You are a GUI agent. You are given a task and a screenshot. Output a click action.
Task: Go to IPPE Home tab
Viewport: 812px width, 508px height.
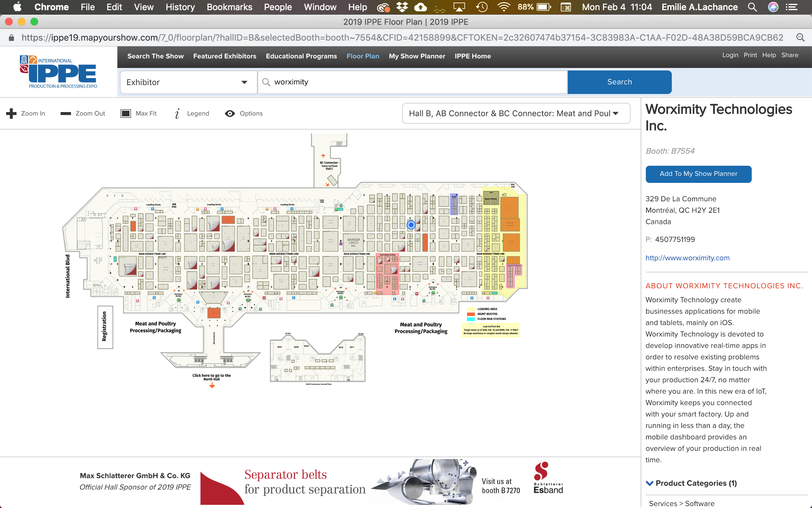click(473, 56)
